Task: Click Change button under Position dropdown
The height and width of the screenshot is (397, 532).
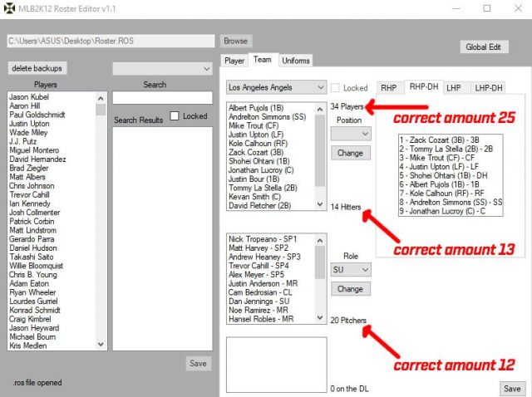Action: point(351,153)
